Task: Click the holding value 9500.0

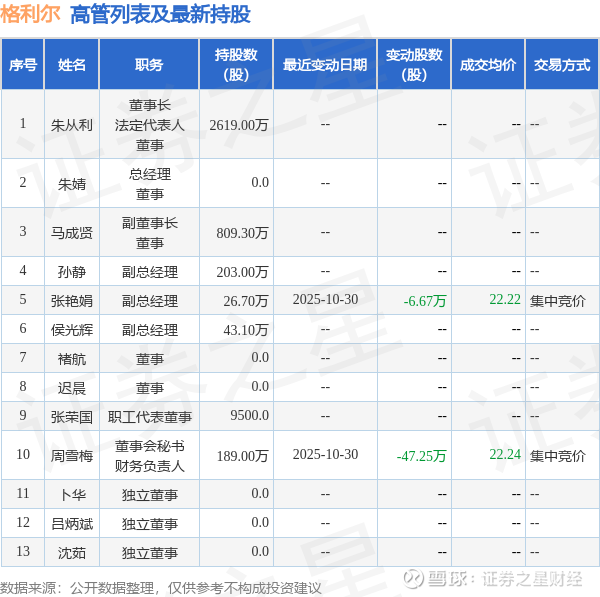Action: tap(249, 415)
